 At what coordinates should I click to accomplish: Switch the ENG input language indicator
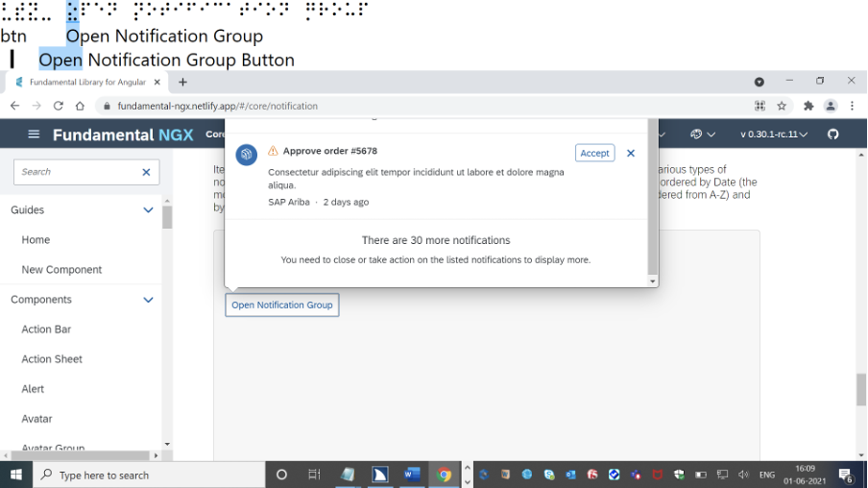coord(766,475)
